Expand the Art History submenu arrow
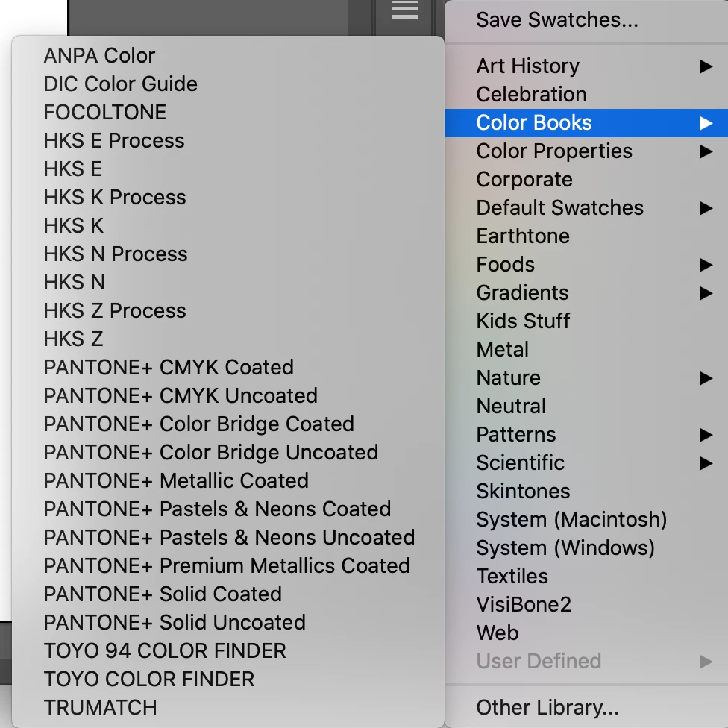 pos(706,66)
